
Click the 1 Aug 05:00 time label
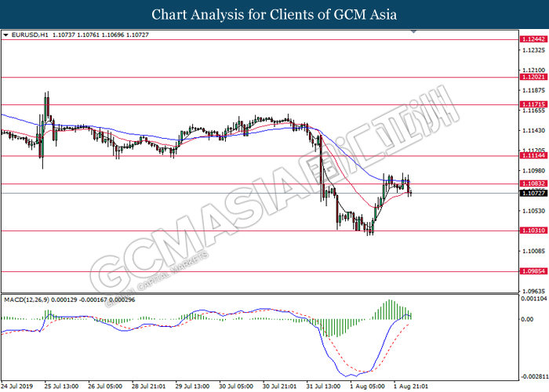point(367,387)
